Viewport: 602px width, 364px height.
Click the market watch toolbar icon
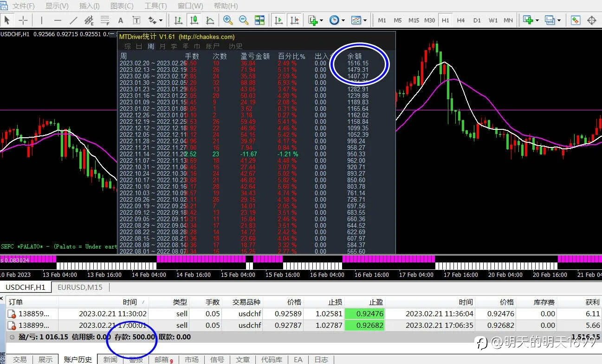pos(576,20)
